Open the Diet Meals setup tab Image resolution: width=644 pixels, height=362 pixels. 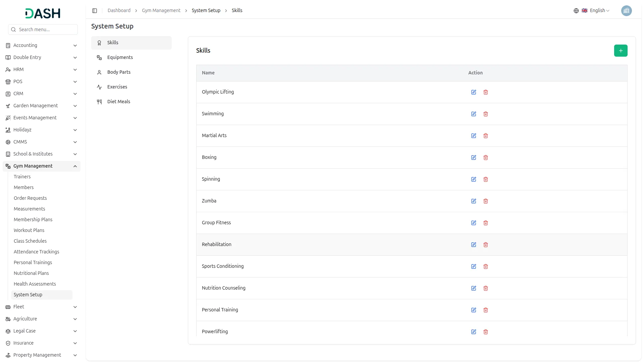[x=119, y=102]
